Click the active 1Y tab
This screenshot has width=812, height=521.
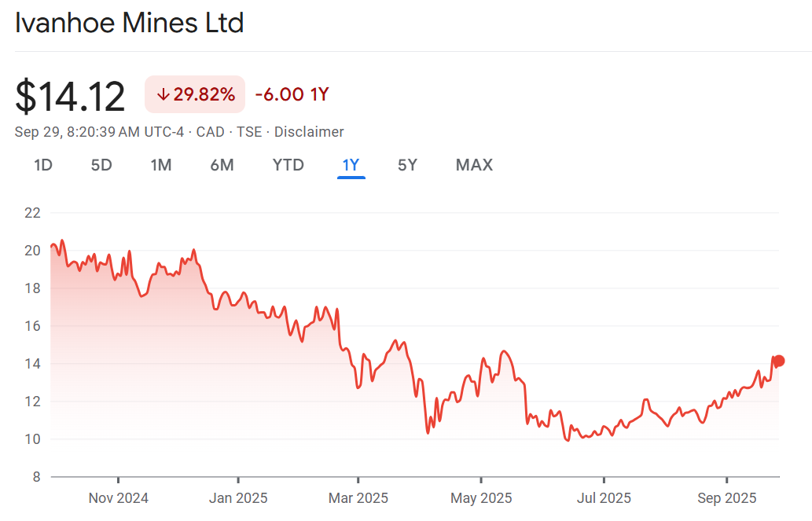pyautogui.click(x=351, y=165)
